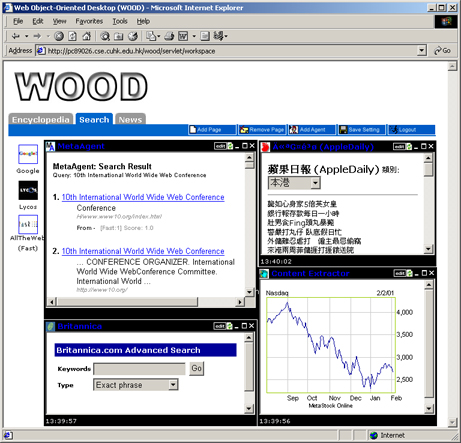Click Content Extractor scrollbar up arrow
461x443 pixels.
pyautogui.click(x=429, y=284)
